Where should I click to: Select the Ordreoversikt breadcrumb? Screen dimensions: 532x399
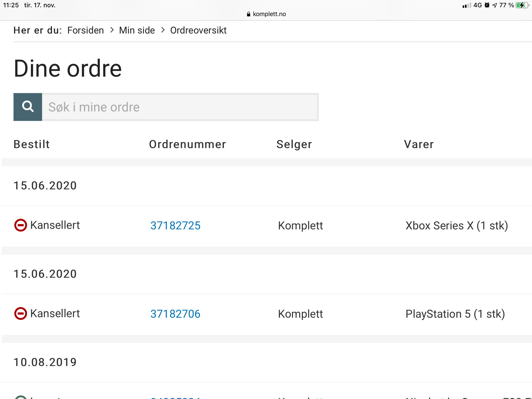coord(198,30)
